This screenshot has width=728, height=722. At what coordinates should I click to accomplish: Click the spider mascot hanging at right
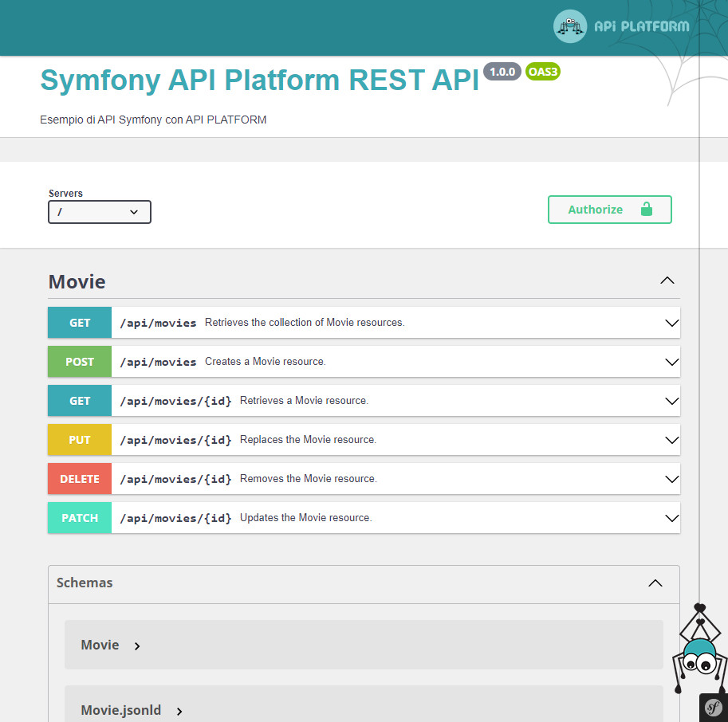click(x=698, y=649)
